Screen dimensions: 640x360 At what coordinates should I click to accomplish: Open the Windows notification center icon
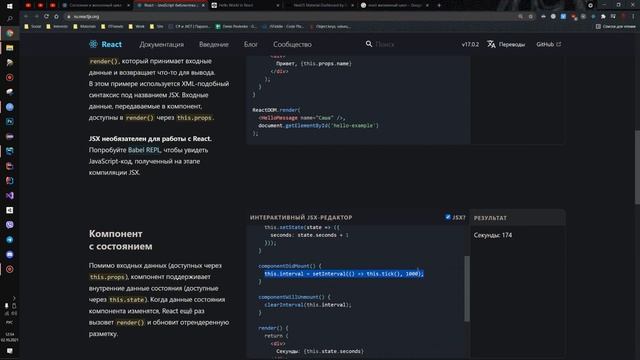[x=9, y=351]
